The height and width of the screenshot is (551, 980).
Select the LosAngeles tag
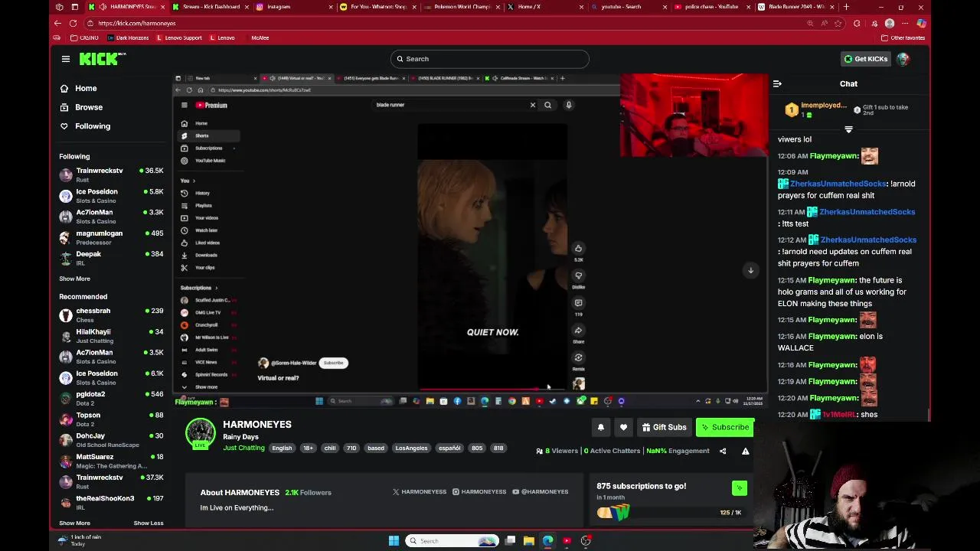411,448
